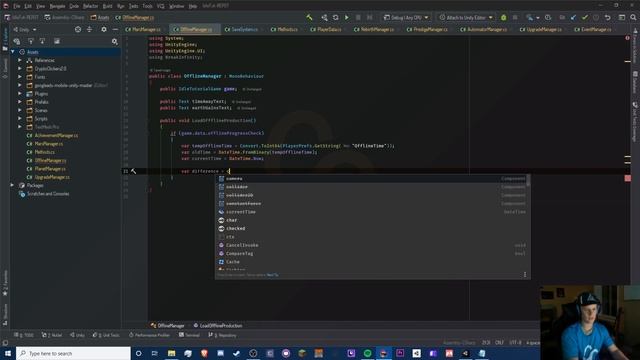
Task: Collapse the Assets root folder
Action: pos(13,52)
